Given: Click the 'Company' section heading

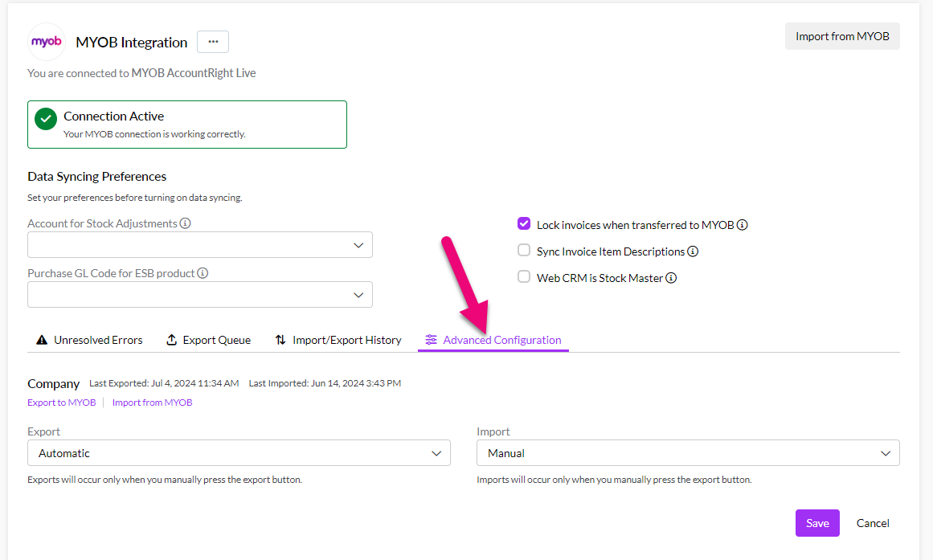Looking at the screenshot, I should [x=54, y=384].
